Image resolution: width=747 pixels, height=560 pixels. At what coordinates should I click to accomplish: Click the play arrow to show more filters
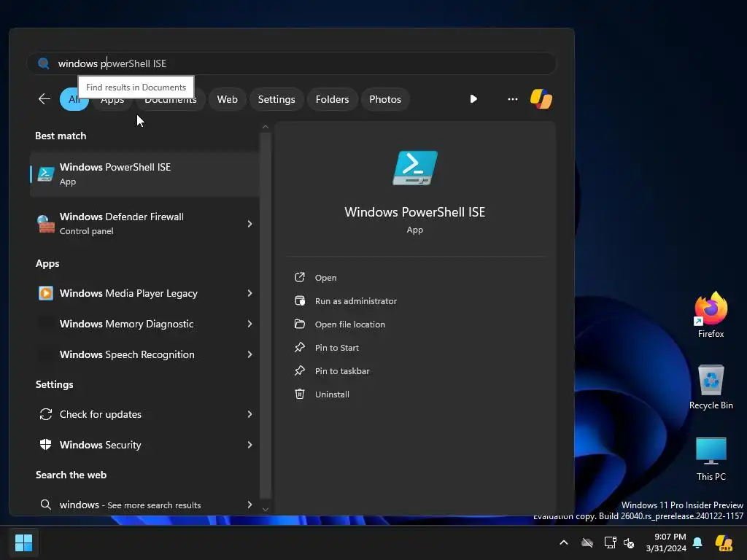coord(473,99)
